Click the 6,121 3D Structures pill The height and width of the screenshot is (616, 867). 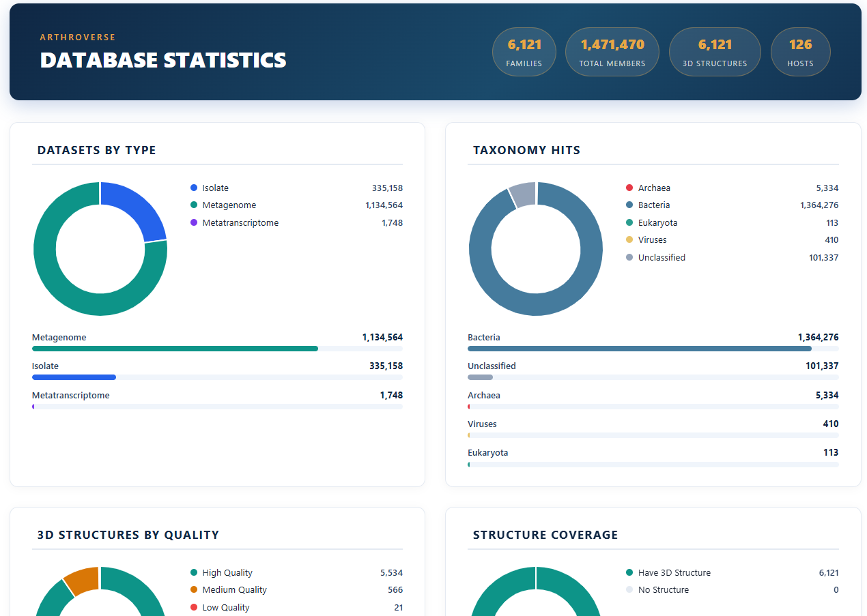click(715, 52)
